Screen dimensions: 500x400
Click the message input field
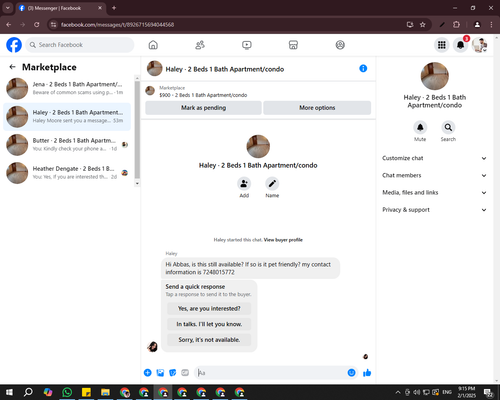pyautogui.click(x=271, y=373)
